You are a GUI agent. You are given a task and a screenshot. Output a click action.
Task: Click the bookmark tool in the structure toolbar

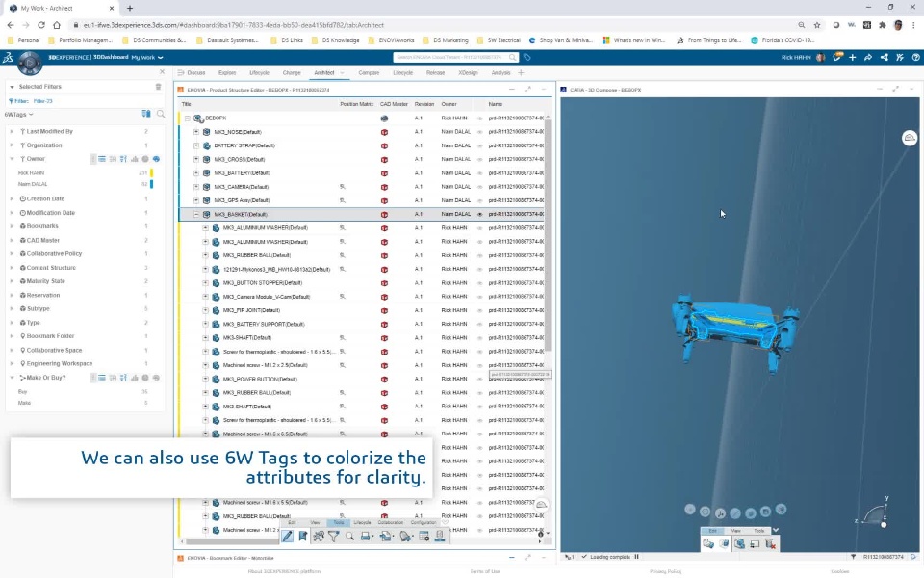303,537
